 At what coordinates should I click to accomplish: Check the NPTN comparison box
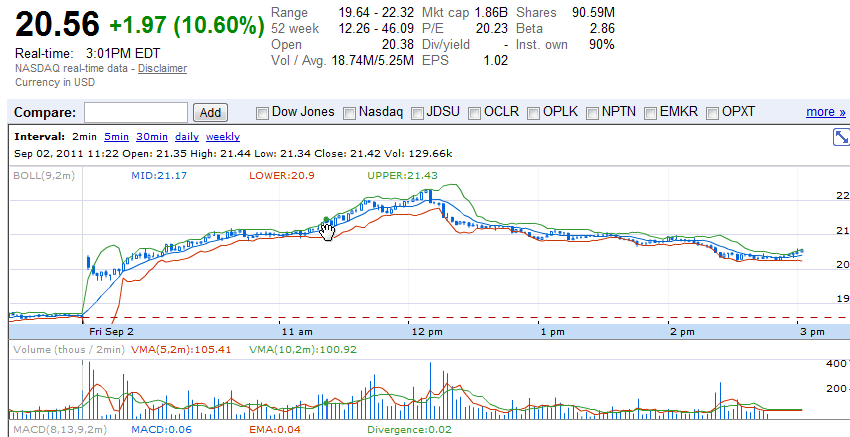pos(593,113)
